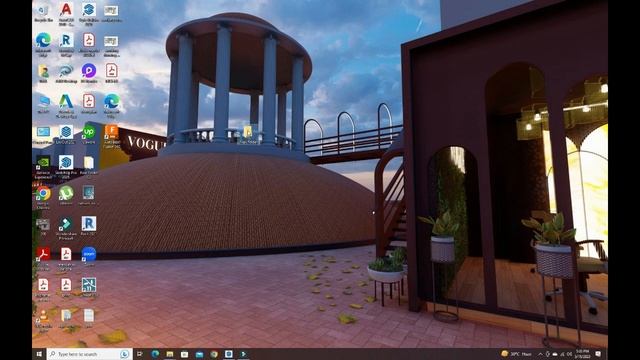Open the notification center icon
Image resolution: width=640 pixels, height=360 pixels.
[x=598, y=354]
